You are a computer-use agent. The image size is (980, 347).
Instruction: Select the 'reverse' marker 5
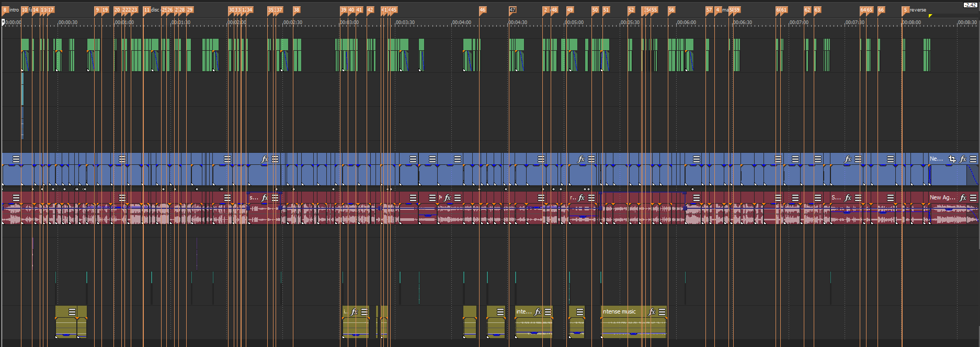[x=906, y=10]
